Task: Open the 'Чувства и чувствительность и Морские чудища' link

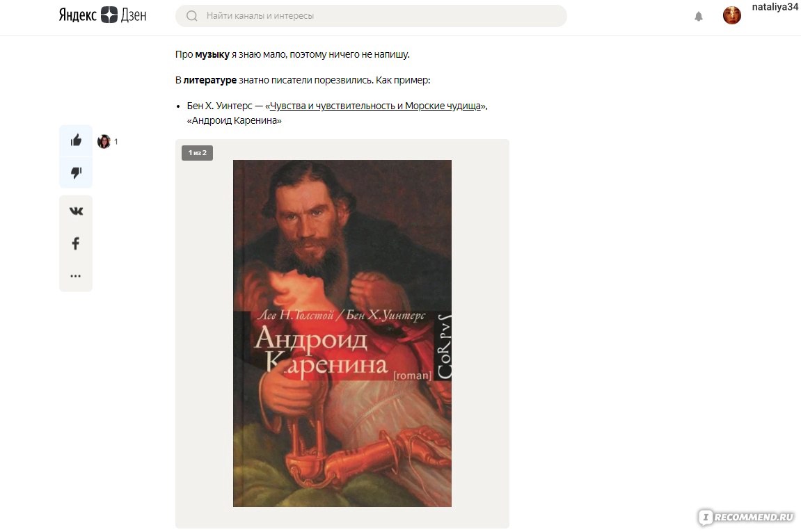Action: (376, 106)
